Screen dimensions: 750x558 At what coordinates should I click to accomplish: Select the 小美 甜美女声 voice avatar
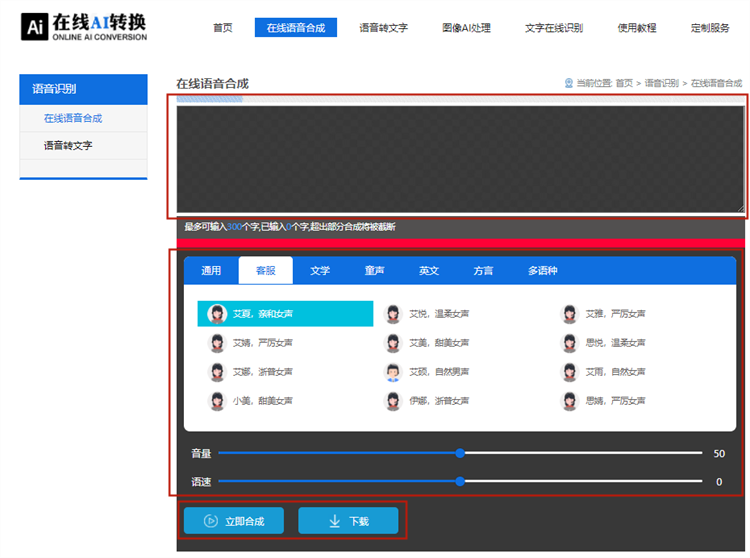(217, 401)
